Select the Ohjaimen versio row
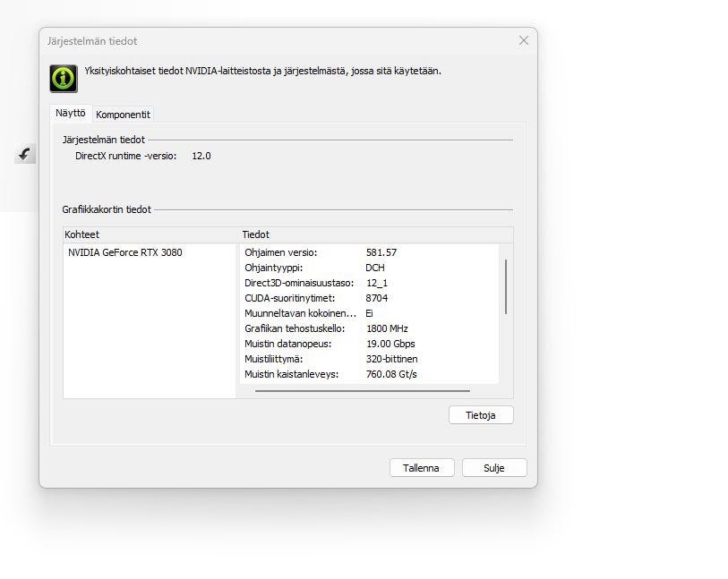The height and width of the screenshot is (579, 728). point(369,252)
